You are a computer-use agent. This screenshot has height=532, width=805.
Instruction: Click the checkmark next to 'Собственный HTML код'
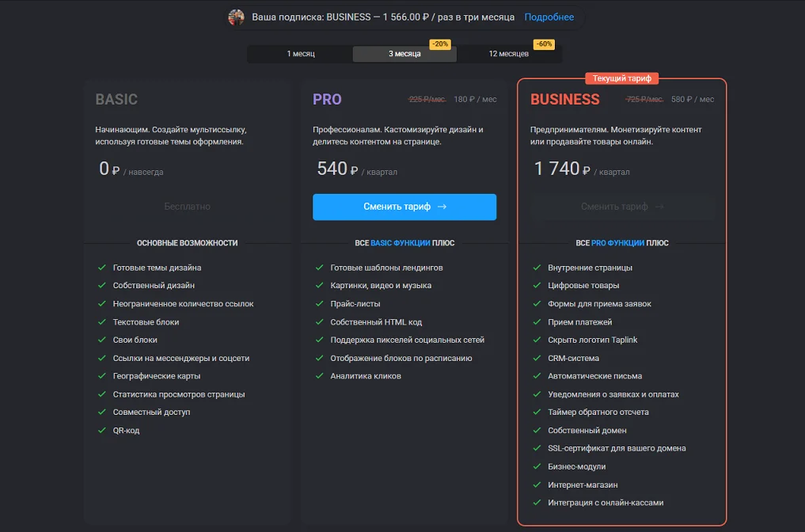pyautogui.click(x=319, y=322)
